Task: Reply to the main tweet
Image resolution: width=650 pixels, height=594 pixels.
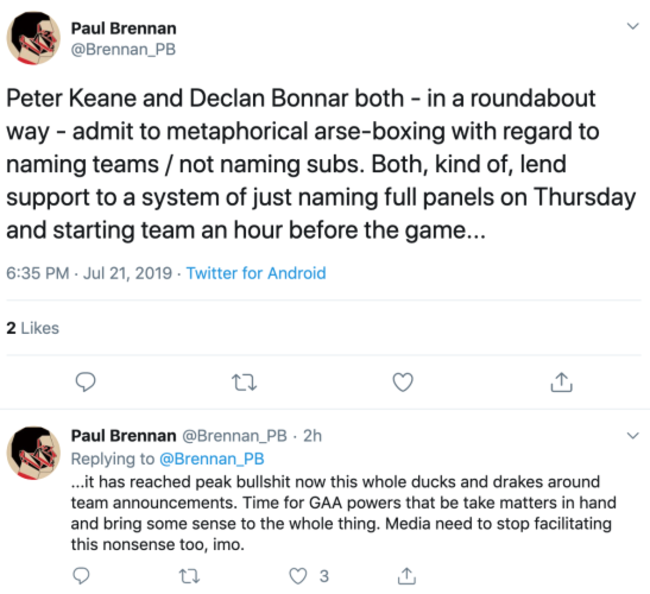Action: [x=86, y=381]
